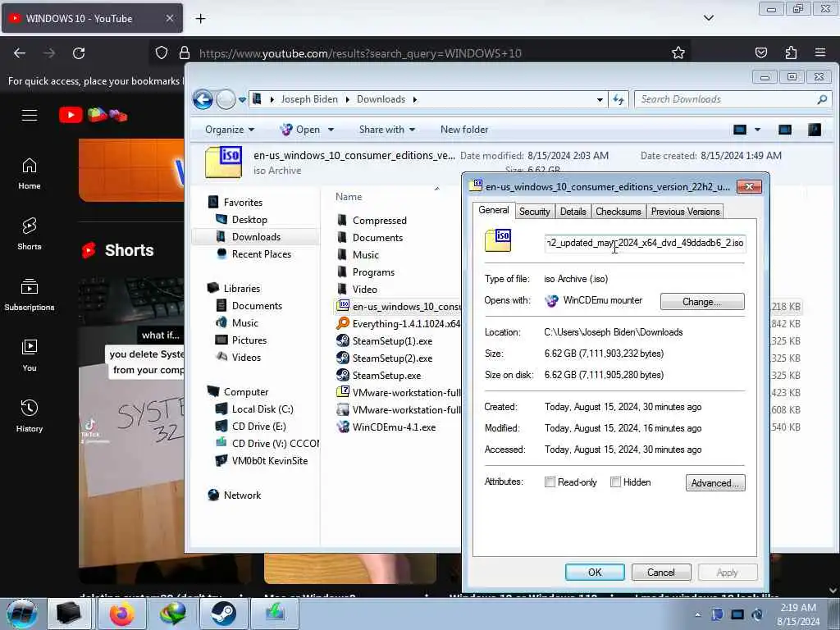
Task: Click New folder in Explorer toolbar
Action: pos(464,130)
